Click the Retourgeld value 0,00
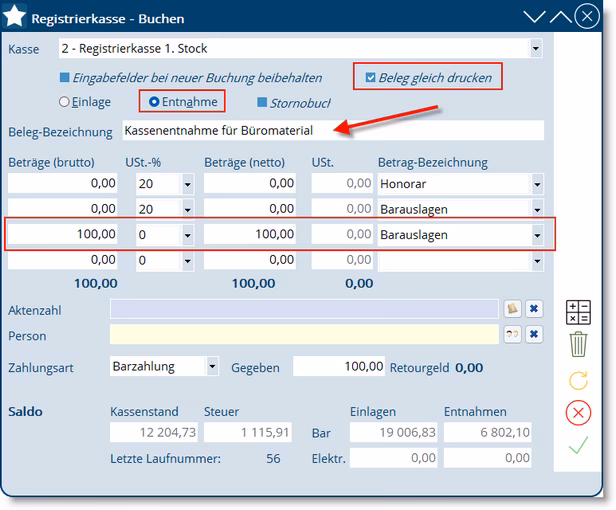Screen dimensions: 616x510 [x=469, y=367]
